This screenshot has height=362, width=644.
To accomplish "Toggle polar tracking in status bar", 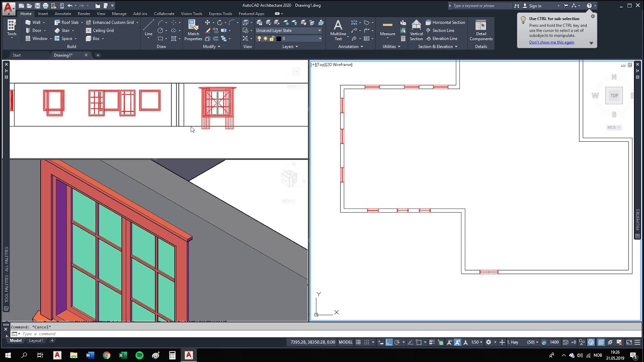I will tap(397, 342).
